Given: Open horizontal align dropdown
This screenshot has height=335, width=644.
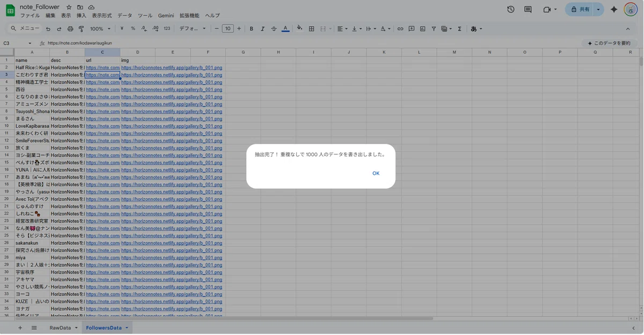Looking at the screenshot, I should 342,29.
